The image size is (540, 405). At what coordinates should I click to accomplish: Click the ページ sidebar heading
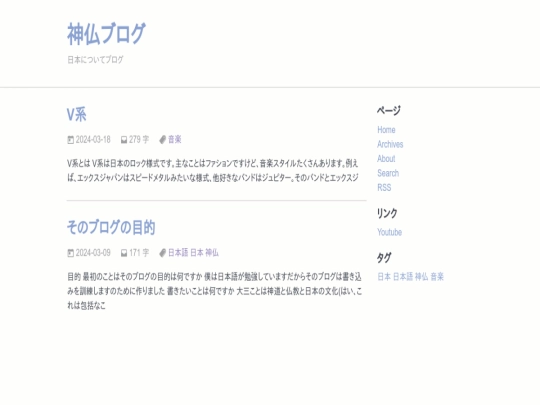click(x=389, y=111)
